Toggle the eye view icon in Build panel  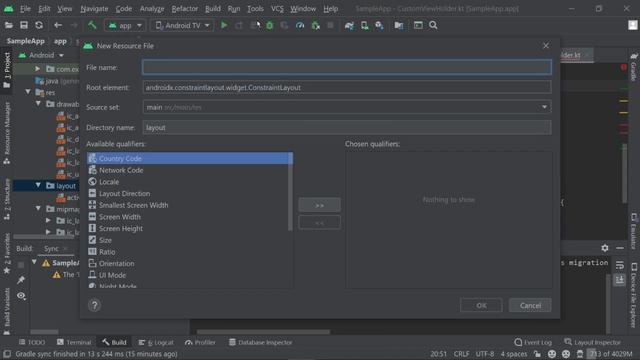point(21,296)
